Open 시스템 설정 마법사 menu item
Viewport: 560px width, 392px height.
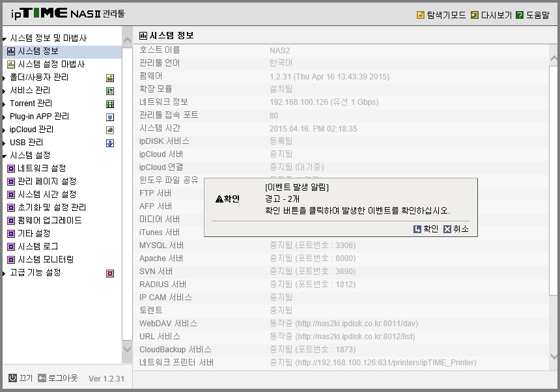[x=51, y=64]
